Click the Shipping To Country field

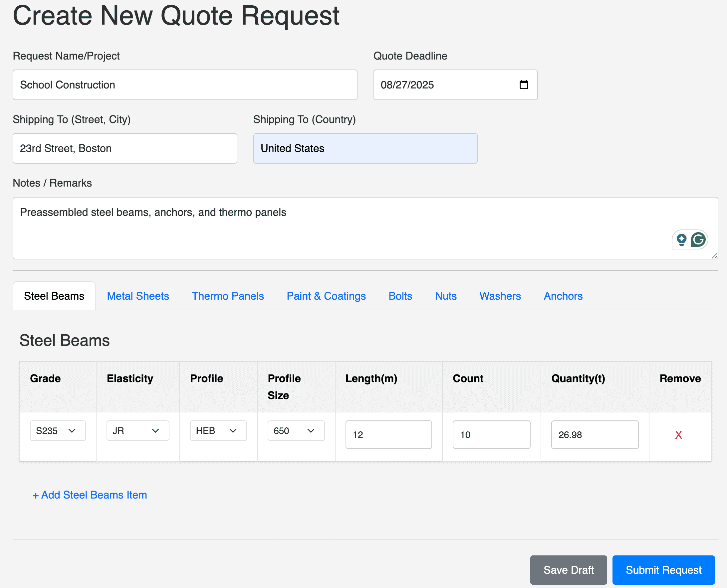click(x=365, y=148)
